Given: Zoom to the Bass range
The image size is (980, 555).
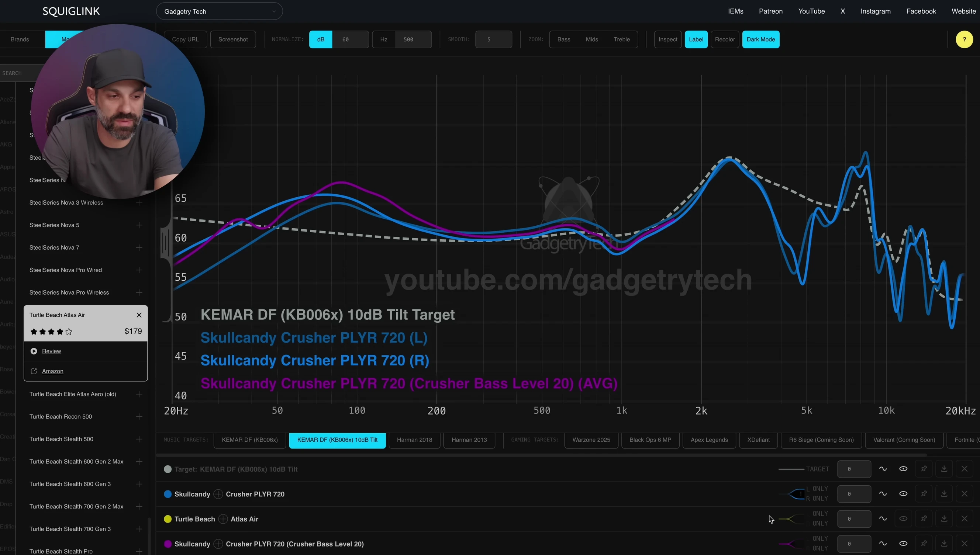Looking at the screenshot, I should pyautogui.click(x=563, y=39).
